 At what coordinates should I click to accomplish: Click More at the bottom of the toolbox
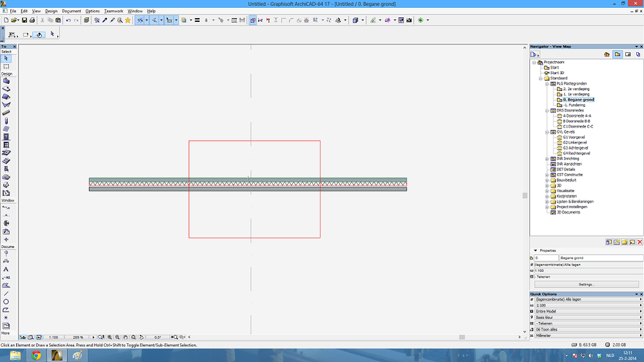tap(5, 333)
